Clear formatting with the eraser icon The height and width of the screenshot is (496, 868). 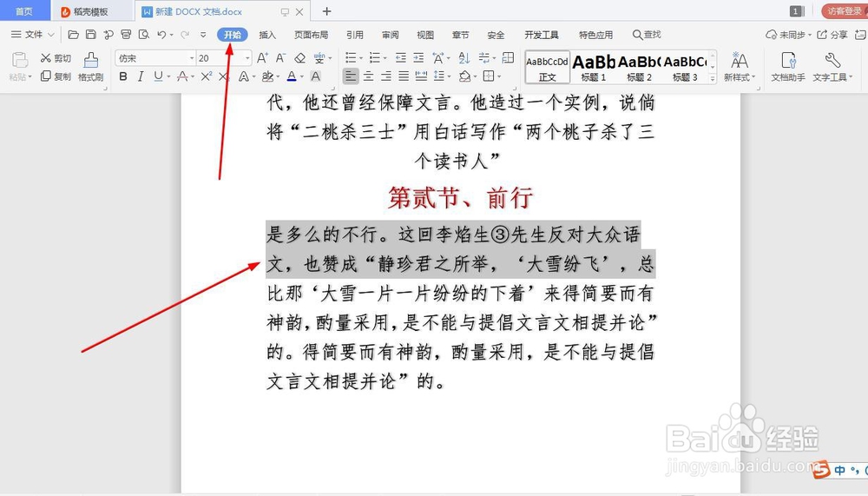tap(299, 57)
